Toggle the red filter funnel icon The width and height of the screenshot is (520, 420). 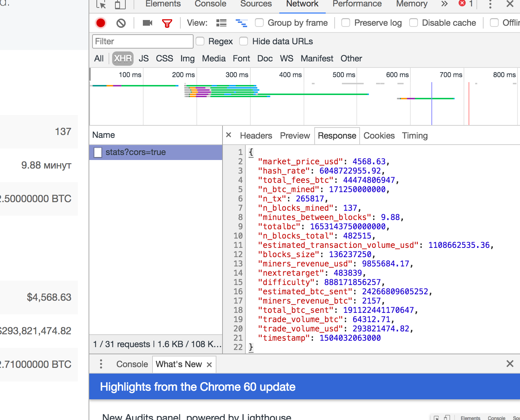point(167,24)
